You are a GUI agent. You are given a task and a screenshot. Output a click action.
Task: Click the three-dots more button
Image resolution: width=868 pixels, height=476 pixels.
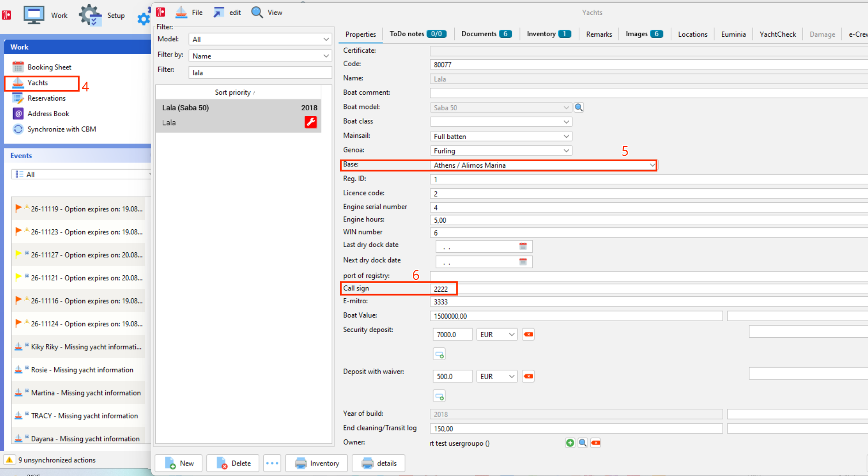[272, 463]
